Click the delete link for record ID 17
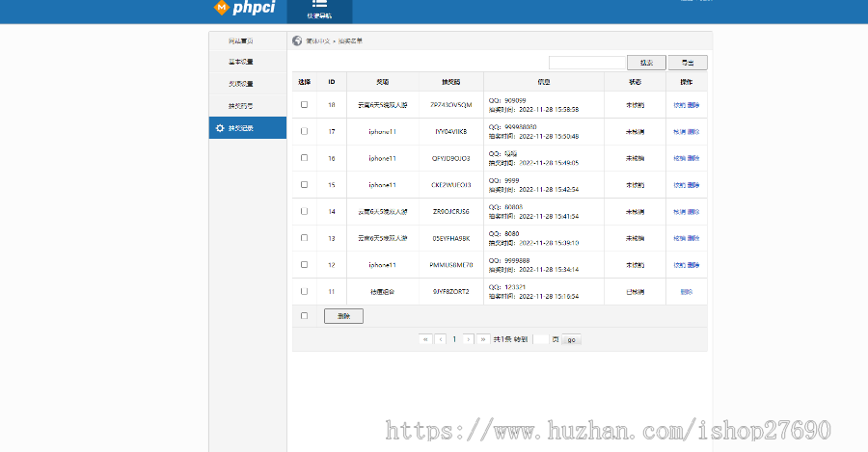The image size is (868, 452). coord(693,132)
